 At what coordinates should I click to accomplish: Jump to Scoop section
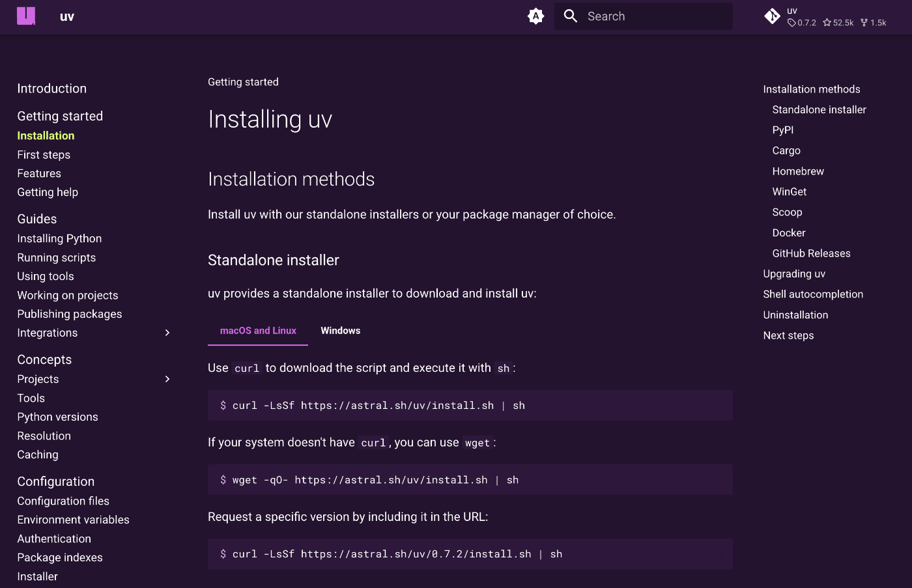[x=787, y=212]
